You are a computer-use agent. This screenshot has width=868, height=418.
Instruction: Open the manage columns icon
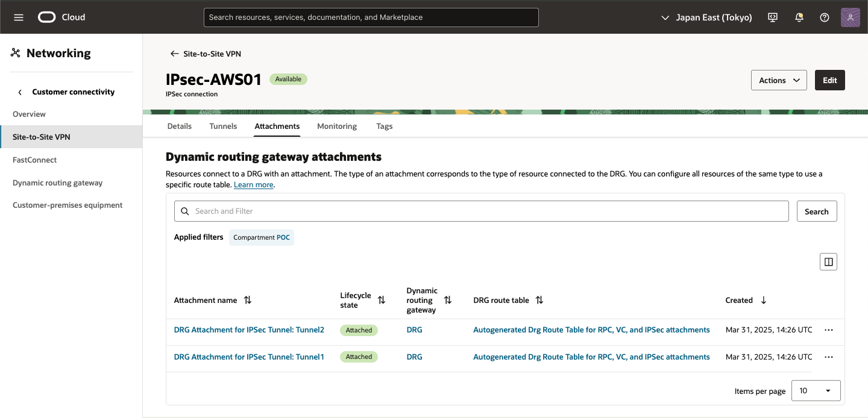[828, 261]
